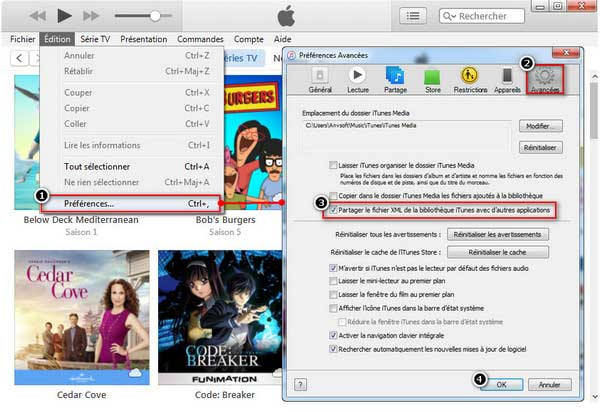Toggle Afficher l'icône iTunes dans la barre checkbox
This screenshot has width=600, height=412.
click(x=333, y=308)
